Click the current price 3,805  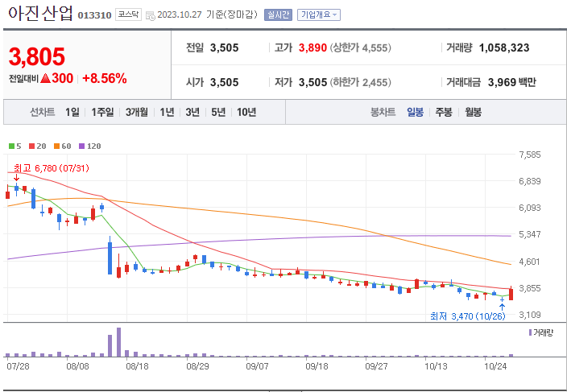click(36, 56)
